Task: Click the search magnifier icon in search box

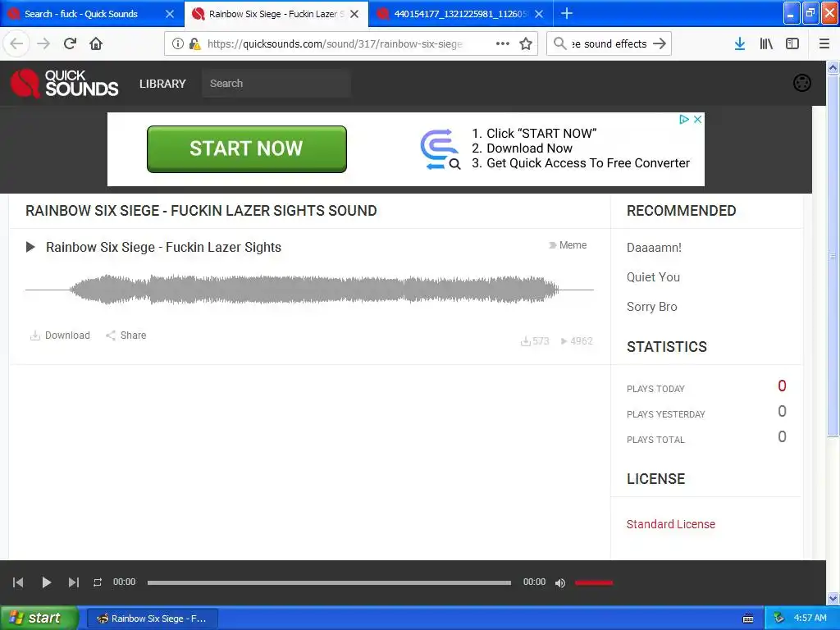Action: tap(559, 43)
